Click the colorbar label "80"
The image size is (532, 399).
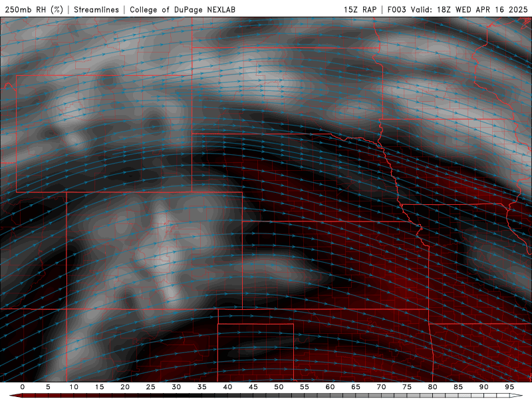pos(433,387)
